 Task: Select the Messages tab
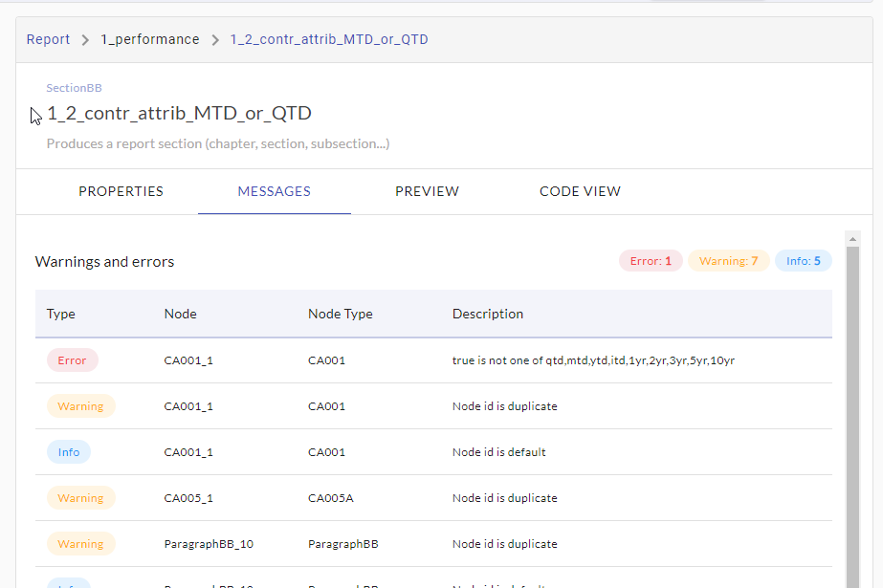(274, 191)
